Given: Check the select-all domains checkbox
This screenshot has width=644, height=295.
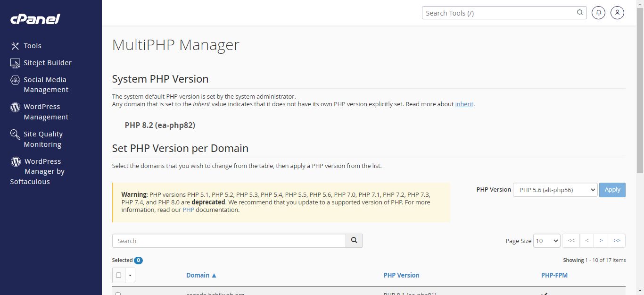Looking at the screenshot, I should 118,275.
